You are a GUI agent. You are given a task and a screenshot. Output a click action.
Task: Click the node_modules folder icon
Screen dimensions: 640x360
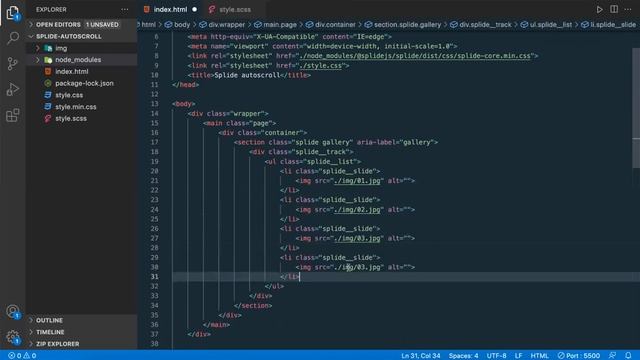(x=48, y=60)
